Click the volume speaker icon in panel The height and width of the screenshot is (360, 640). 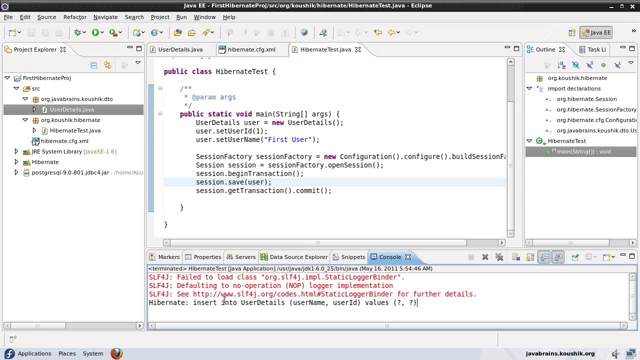tap(616, 353)
